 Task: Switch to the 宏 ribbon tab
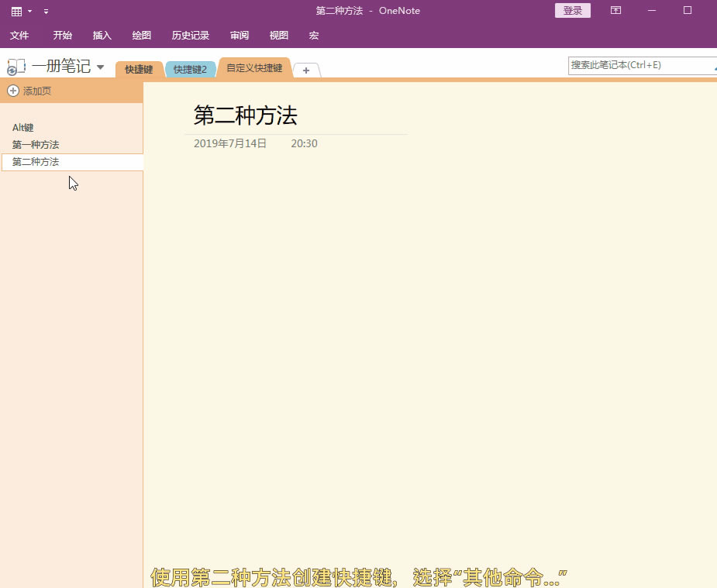click(312, 36)
